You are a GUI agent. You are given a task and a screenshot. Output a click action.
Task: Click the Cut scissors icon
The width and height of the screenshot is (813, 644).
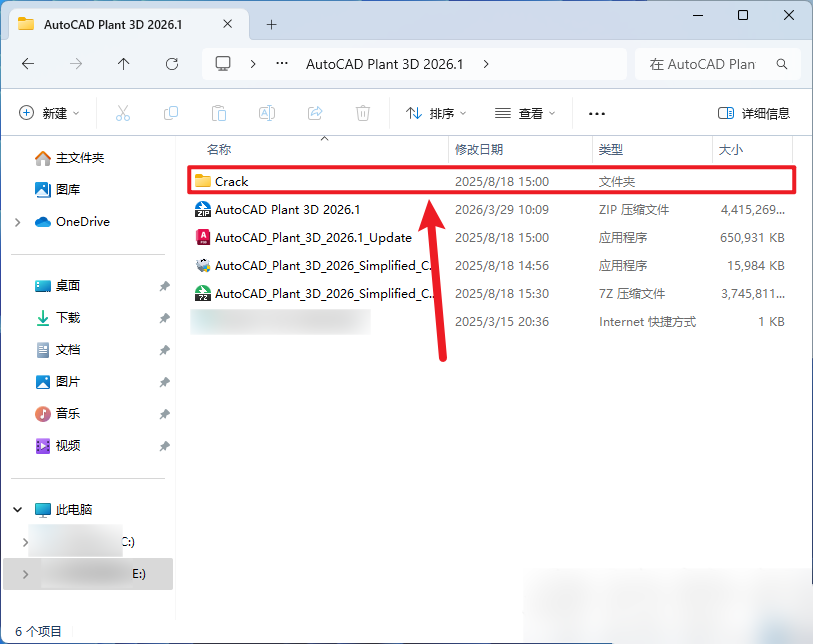coord(123,113)
